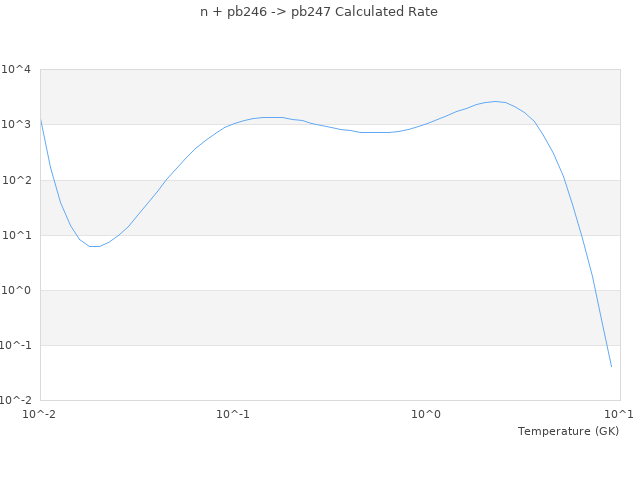Screen dimensions: 640x480
Task: Click the curve's starting point at the left edge
Action: point(41,120)
